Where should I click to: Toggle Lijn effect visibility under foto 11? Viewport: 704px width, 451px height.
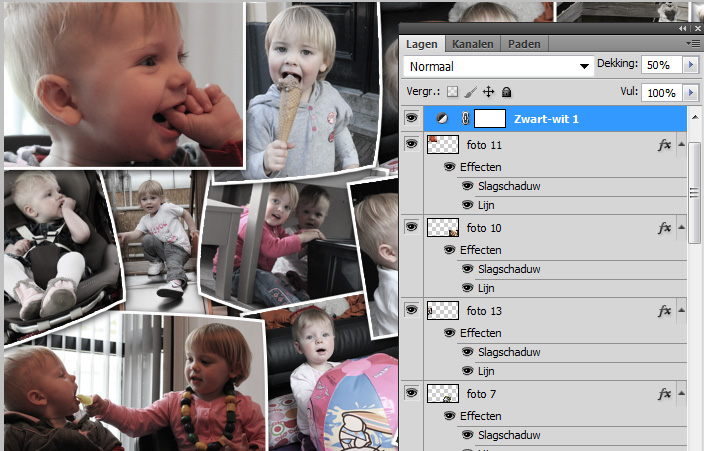pyautogui.click(x=467, y=205)
